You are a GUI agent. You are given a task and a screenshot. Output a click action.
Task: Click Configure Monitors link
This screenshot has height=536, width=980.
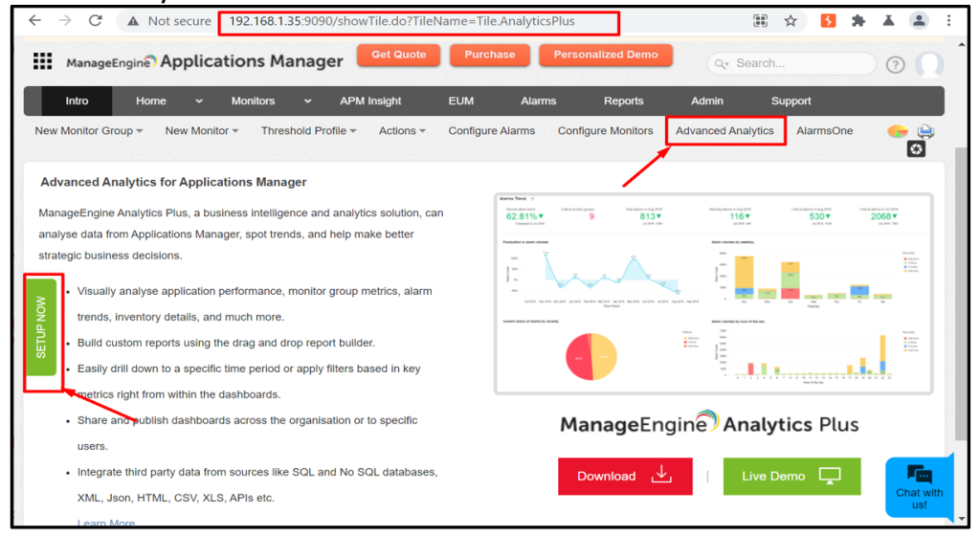[606, 131]
